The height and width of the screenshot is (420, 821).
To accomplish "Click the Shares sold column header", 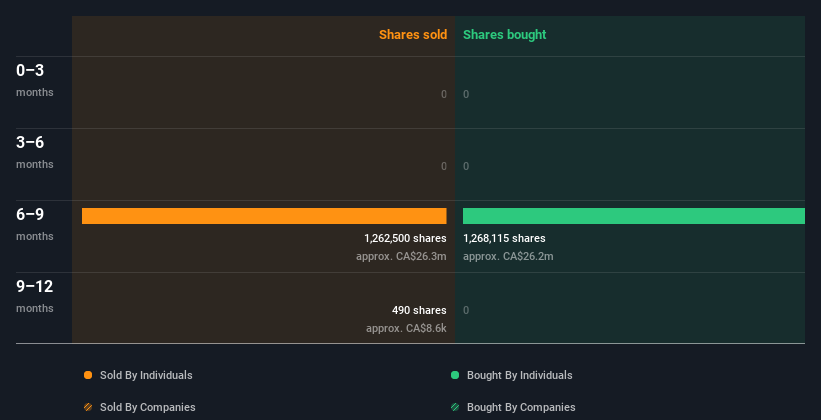I will coord(413,35).
